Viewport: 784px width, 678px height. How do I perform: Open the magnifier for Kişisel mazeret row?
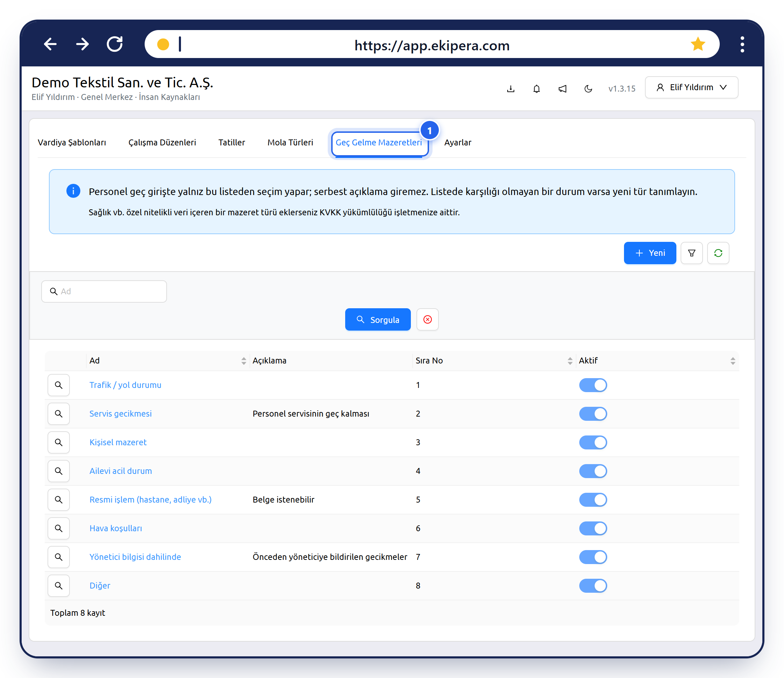59,442
